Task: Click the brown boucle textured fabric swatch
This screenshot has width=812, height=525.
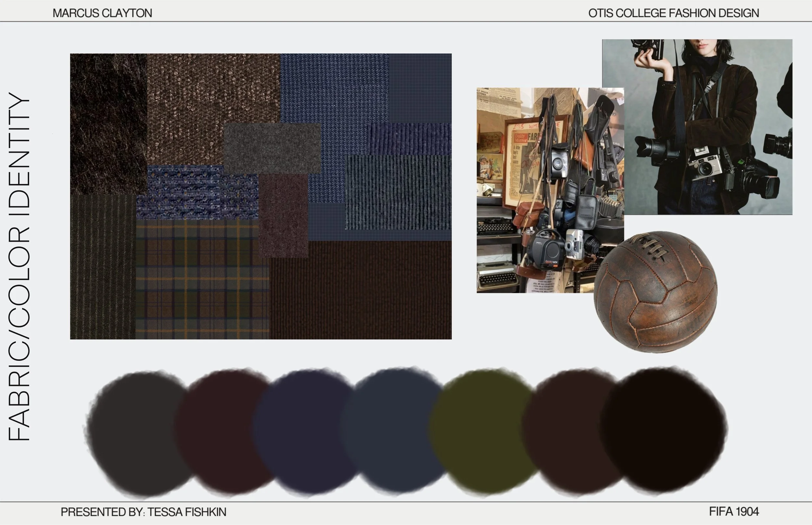Action: click(x=205, y=99)
